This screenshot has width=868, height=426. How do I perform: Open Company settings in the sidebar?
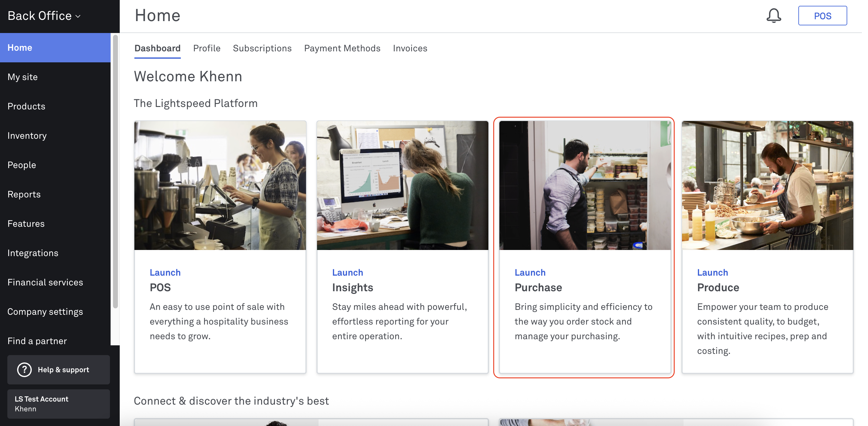55,311
